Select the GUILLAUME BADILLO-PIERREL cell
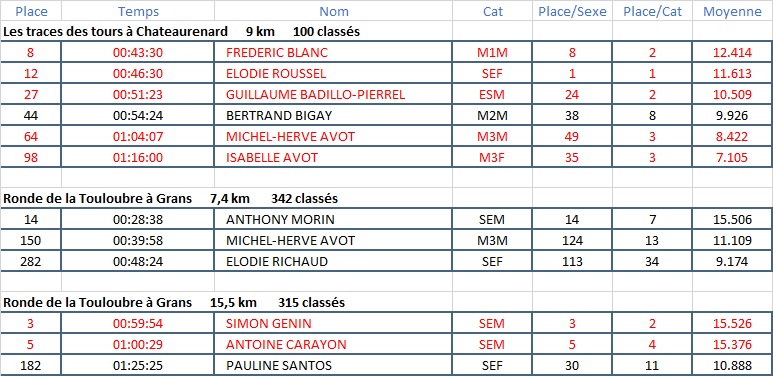 point(334,95)
